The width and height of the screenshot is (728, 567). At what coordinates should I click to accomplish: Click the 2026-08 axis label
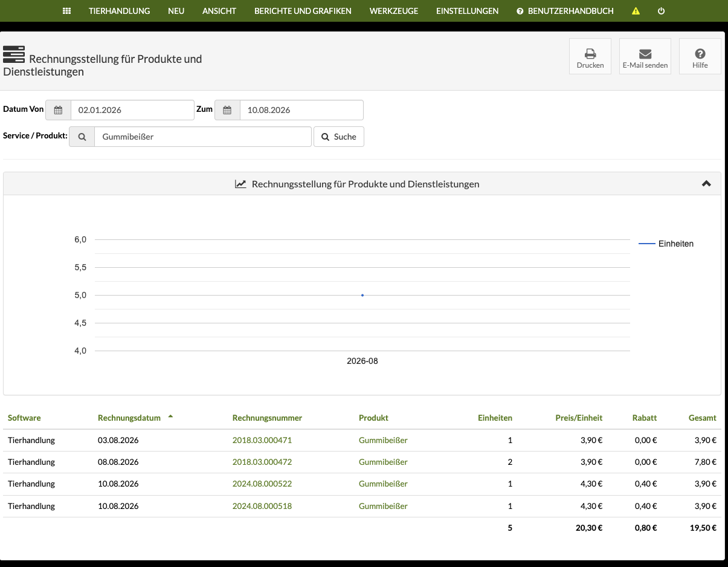tap(362, 361)
